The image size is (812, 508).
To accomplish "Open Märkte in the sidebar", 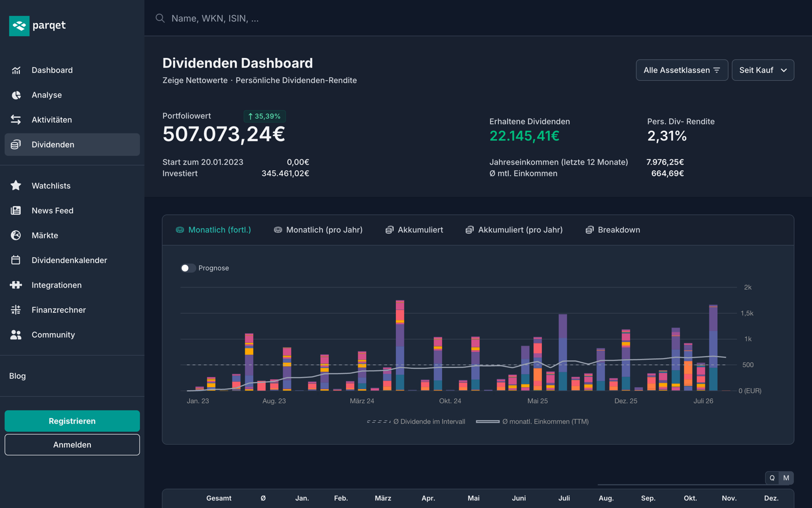I will click(72, 235).
